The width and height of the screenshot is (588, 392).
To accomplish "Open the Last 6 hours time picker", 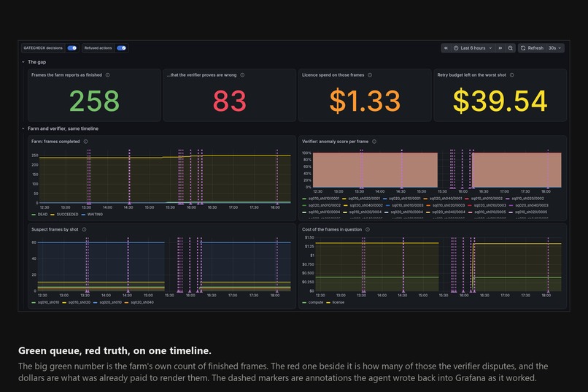I will (473, 48).
